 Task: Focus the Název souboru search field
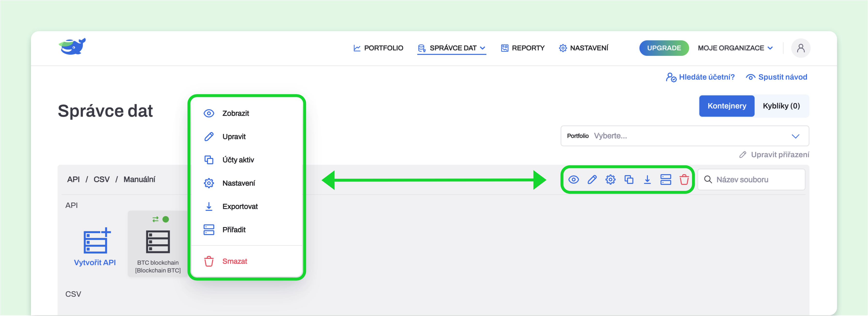[751, 179]
